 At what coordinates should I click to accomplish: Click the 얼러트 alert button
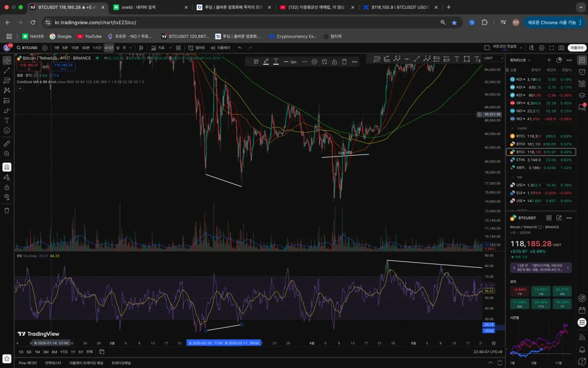point(197,48)
